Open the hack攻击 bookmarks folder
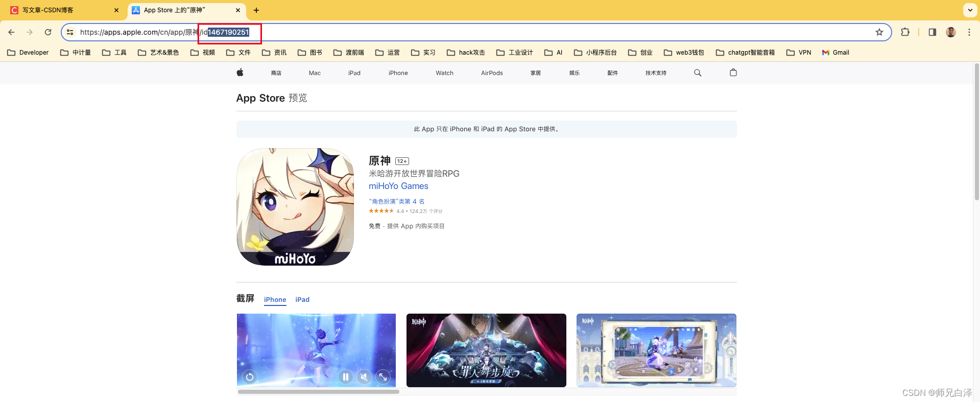 point(466,53)
